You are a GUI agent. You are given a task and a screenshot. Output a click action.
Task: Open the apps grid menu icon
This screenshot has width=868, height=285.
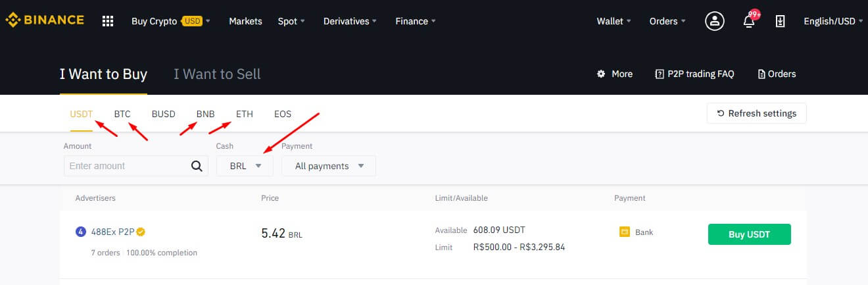(x=108, y=21)
